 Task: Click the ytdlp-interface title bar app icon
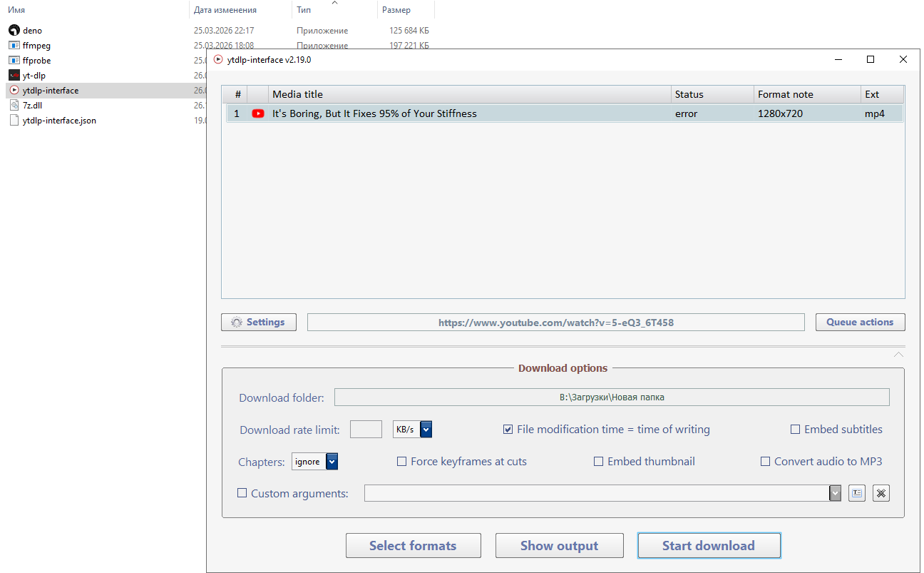(218, 60)
